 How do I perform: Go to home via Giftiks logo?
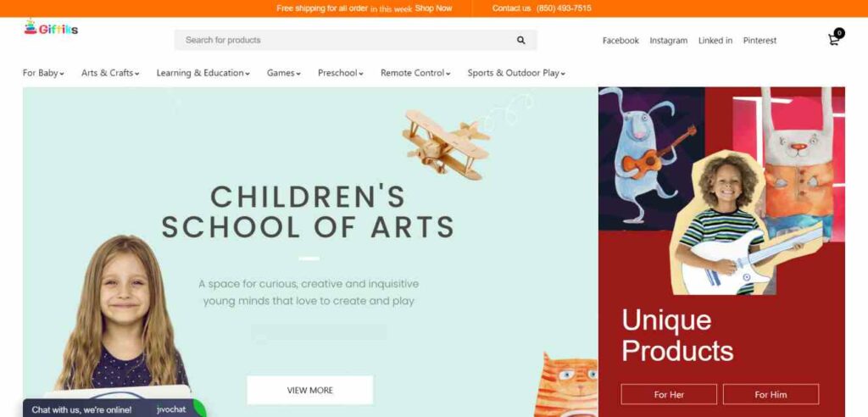50,28
